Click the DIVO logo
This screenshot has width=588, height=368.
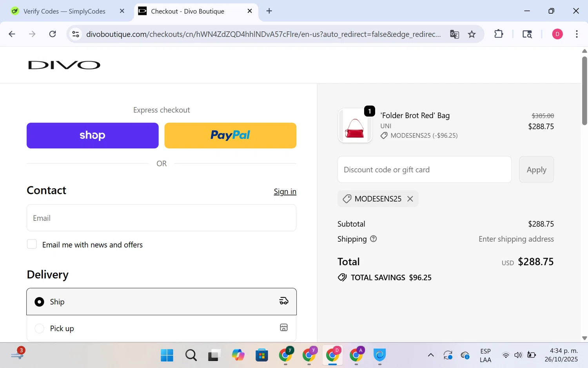tap(64, 65)
